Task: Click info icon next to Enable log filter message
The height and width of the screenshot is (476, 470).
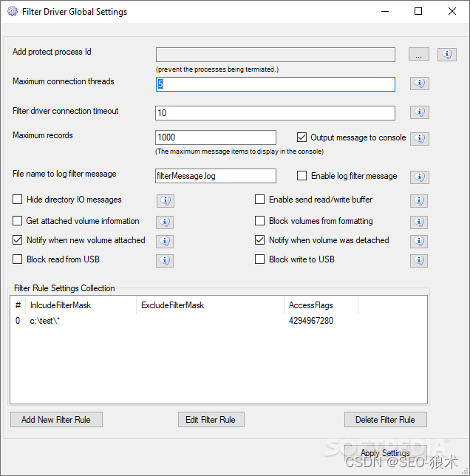Action: 420,177
